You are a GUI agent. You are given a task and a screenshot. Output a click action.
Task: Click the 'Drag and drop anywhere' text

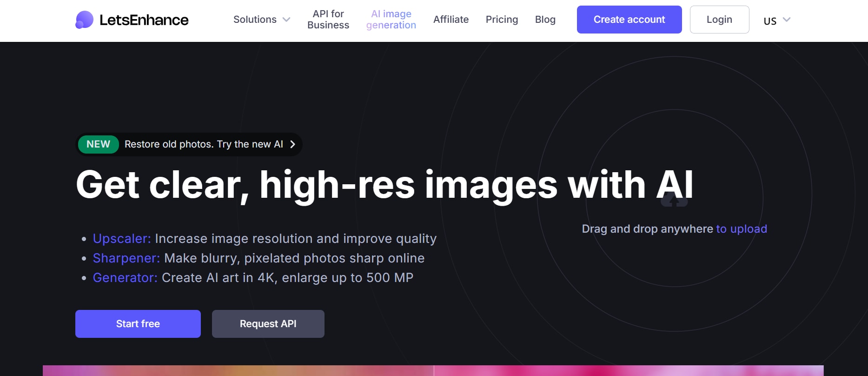648,229
